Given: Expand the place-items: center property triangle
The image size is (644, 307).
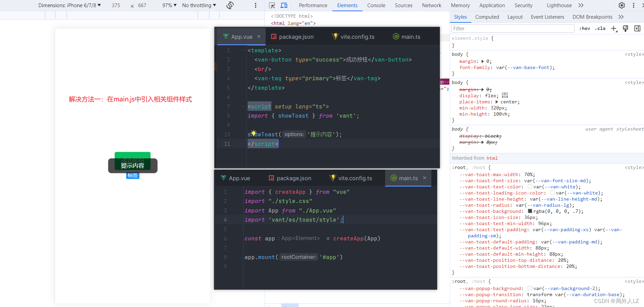Looking at the screenshot, I should (x=497, y=102).
